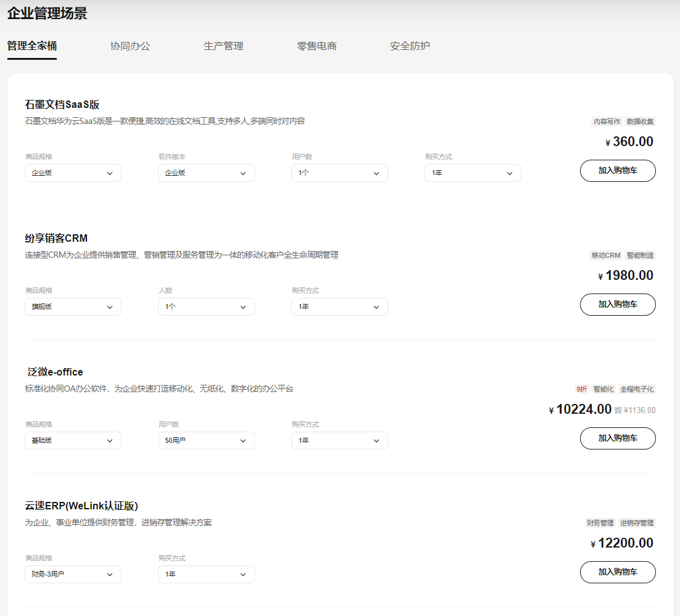Click the 移动CRM tag
The height and width of the screenshot is (616, 680).
point(606,255)
